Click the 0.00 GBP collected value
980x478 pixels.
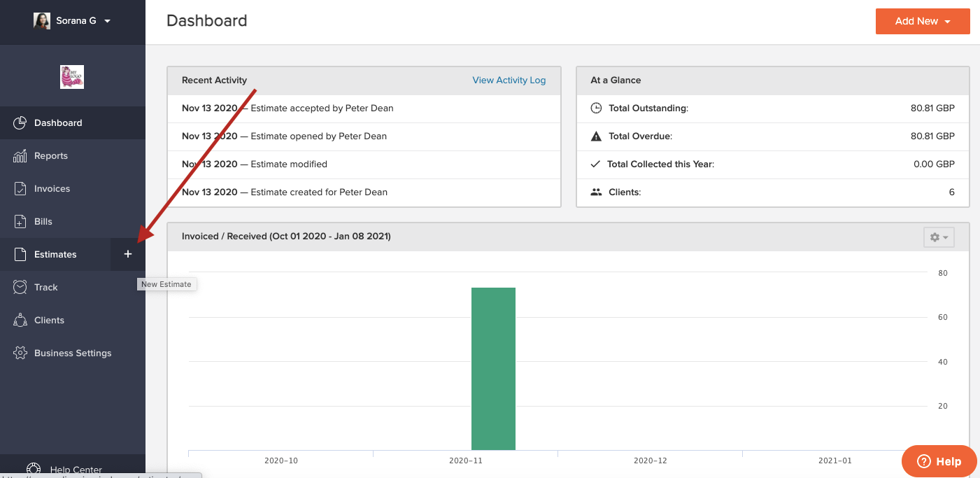coord(935,164)
